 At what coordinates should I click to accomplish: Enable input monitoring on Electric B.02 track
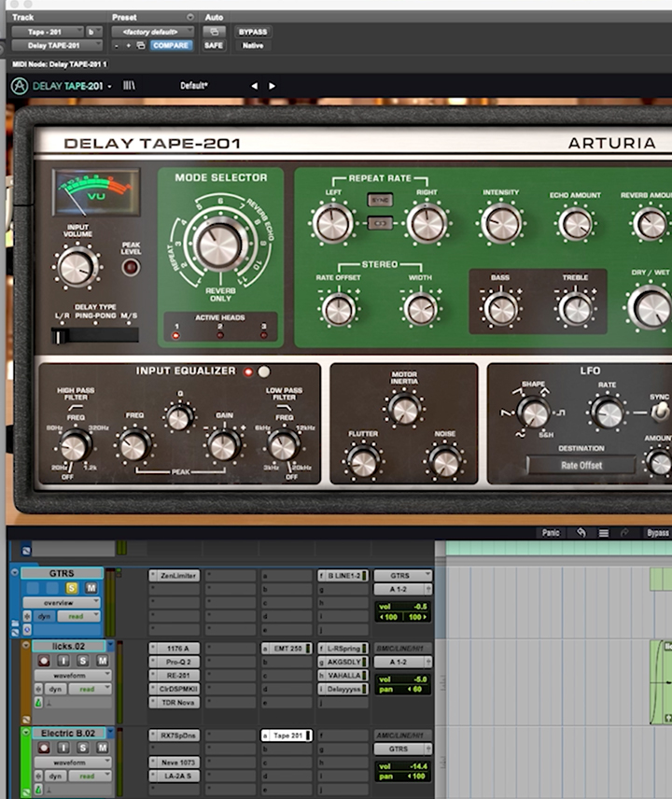(63, 748)
